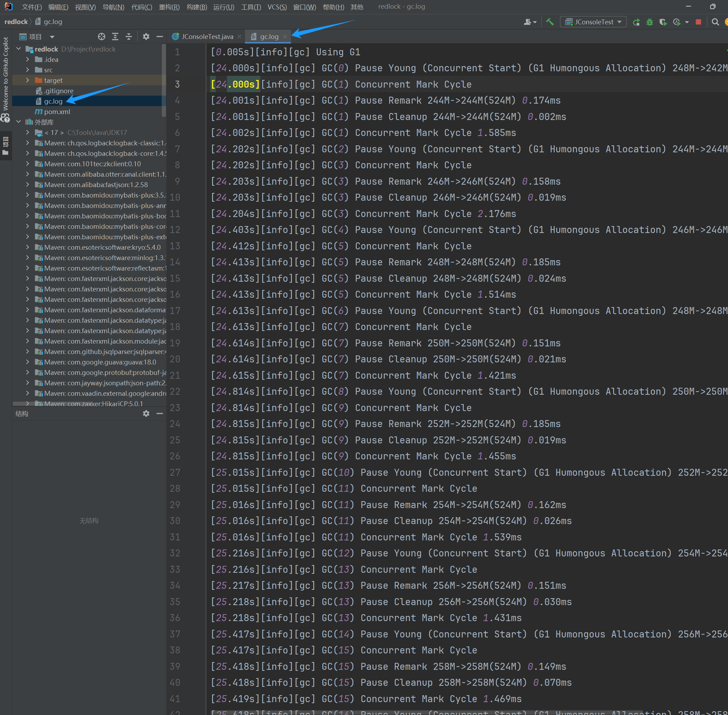Open profiler run options arrow
Image resolution: width=728 pixels, height=715 pixels.
[x=687, y=22]
